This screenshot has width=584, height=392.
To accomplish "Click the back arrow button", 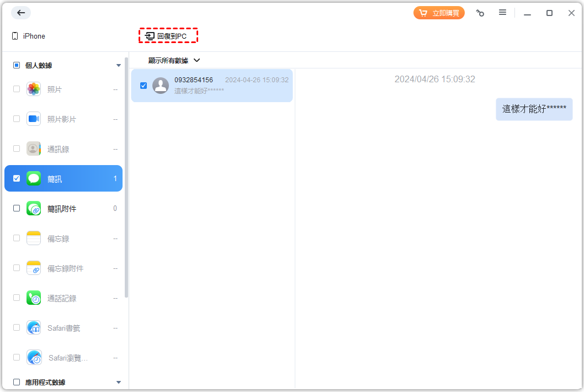I will [x=21, y=13].
